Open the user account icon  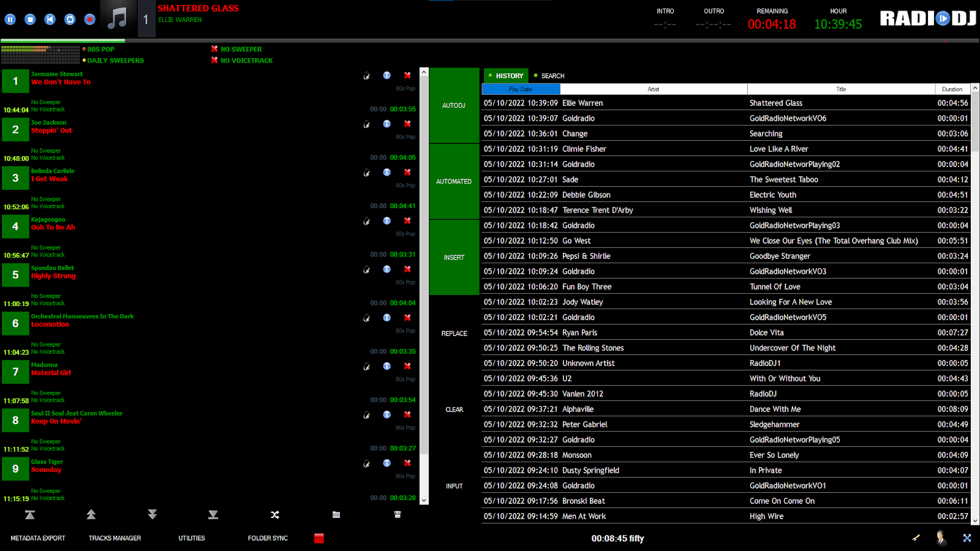(x=941, y=538)
